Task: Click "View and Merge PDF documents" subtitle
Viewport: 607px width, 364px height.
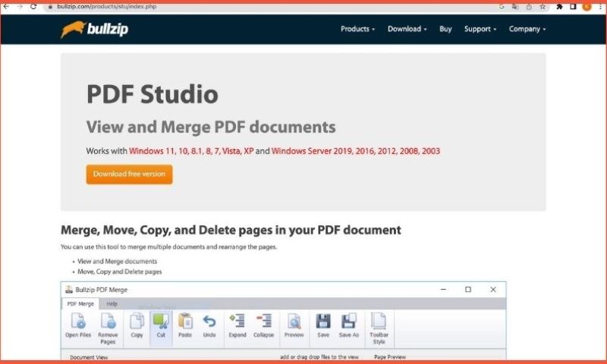Action: pos(211,127)
